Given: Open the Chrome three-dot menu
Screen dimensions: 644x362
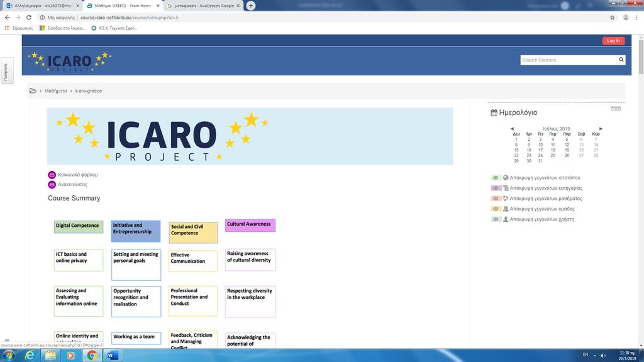Looking at the screenshot, I should pos(637,18).
